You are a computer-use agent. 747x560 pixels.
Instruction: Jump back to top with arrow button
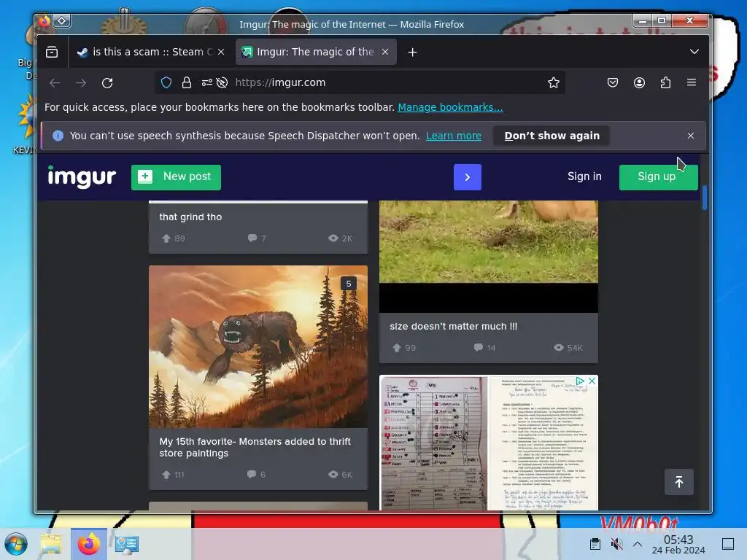coord(679,482)
